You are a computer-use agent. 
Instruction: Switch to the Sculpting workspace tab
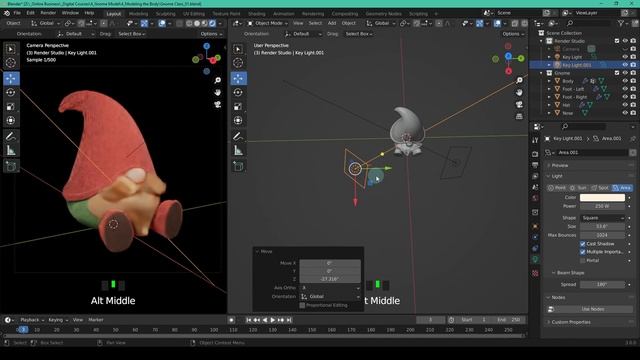pyautogui.click(x=165, y=13)
